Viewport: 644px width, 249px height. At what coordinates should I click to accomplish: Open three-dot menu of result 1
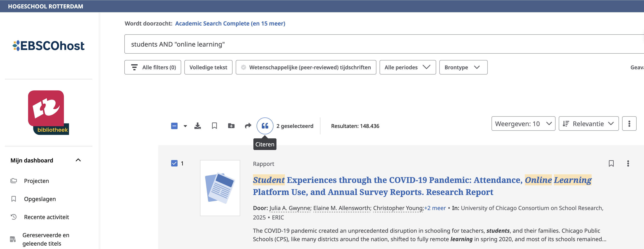628,163
